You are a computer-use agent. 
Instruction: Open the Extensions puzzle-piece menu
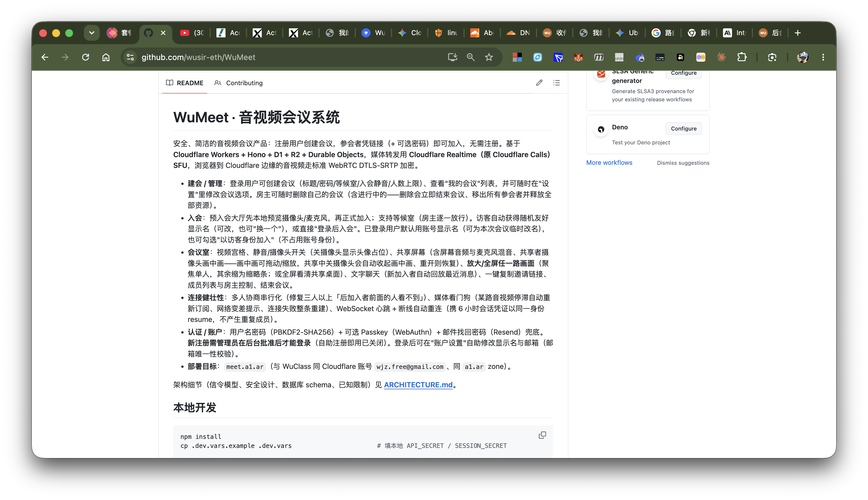(x=742, y=57)
